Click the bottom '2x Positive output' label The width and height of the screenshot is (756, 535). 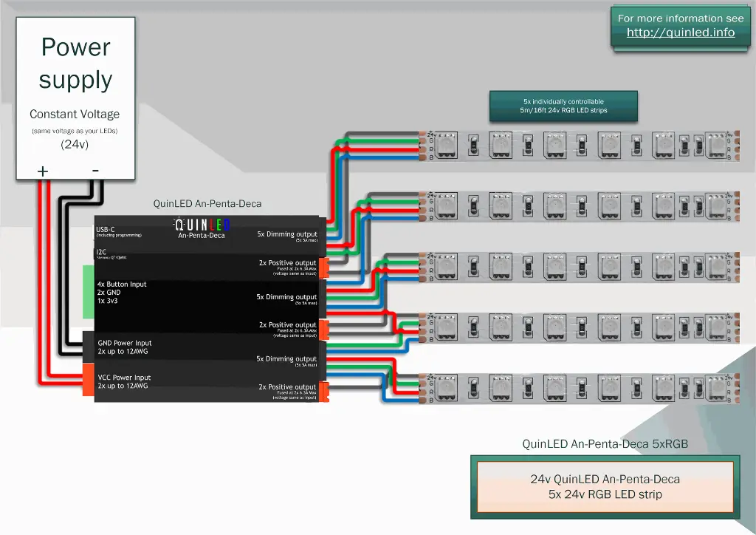pyautogui.click(x=287, y=387)
